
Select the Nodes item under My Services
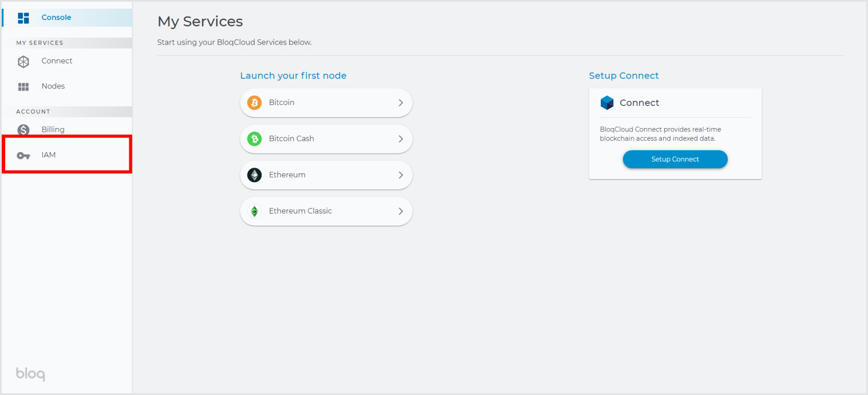53,86
